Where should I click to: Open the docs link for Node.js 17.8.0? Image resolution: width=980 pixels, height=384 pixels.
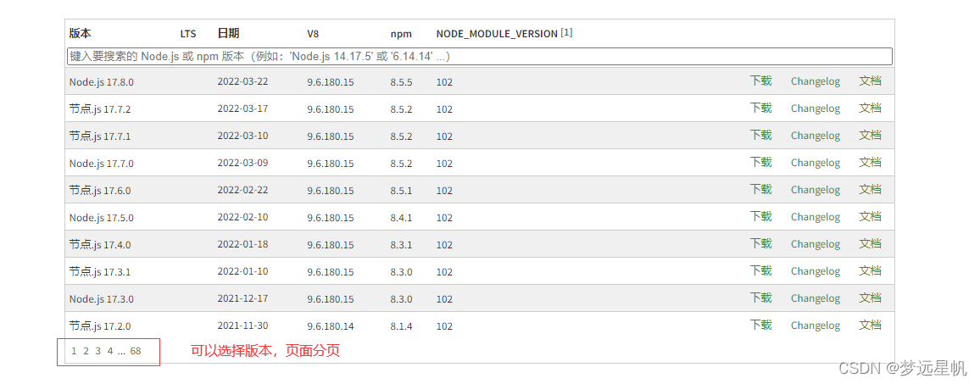tap(870, 81)
